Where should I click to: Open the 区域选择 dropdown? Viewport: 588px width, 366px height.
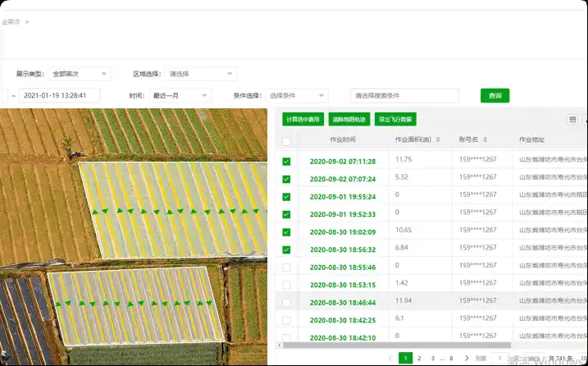[201, 74]
